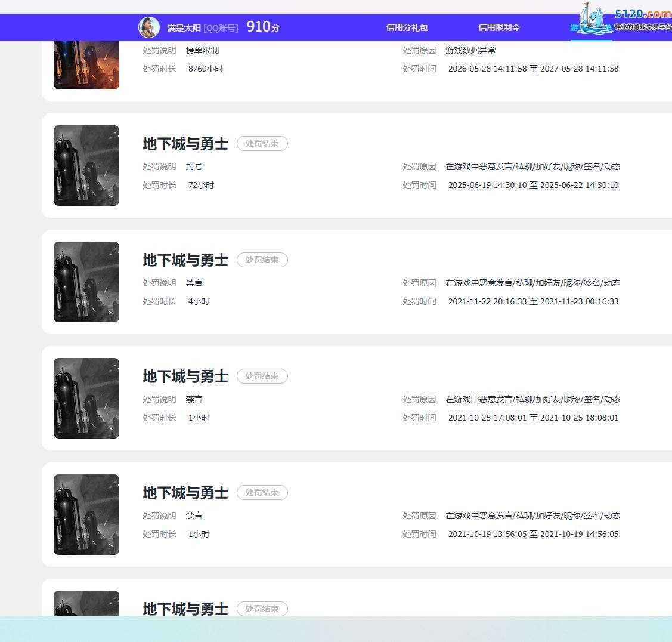Image resolution: width=672 pixels, height=642 pixels.
Task: Click 处罚结束 badge on 2021-10-19 record
Action: [262, 492]
